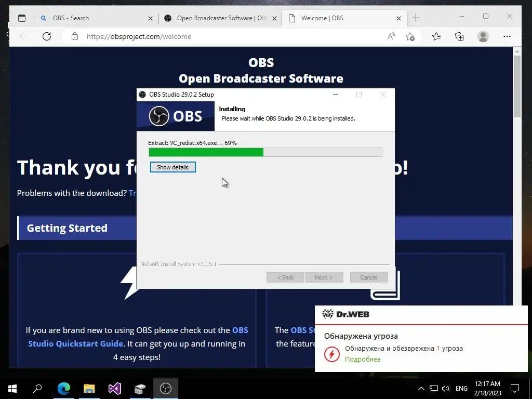Close the OBS - Search tab
The width and height of the screenshot is (532, 399).
(x=150, y=18)
